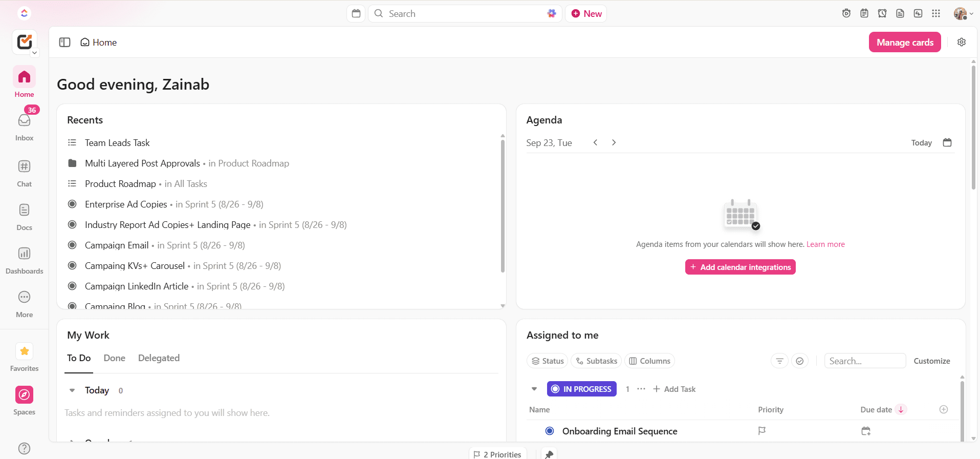Set priority flag for Onboarding Email Sequence

tap(761, 431)
